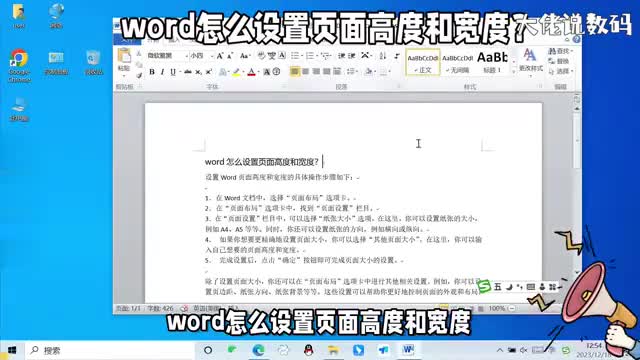Image resolution: width=640 pixels, height=360 pixels.
Task: Apply Subscript formatting
Action: [x=198, y=72]
